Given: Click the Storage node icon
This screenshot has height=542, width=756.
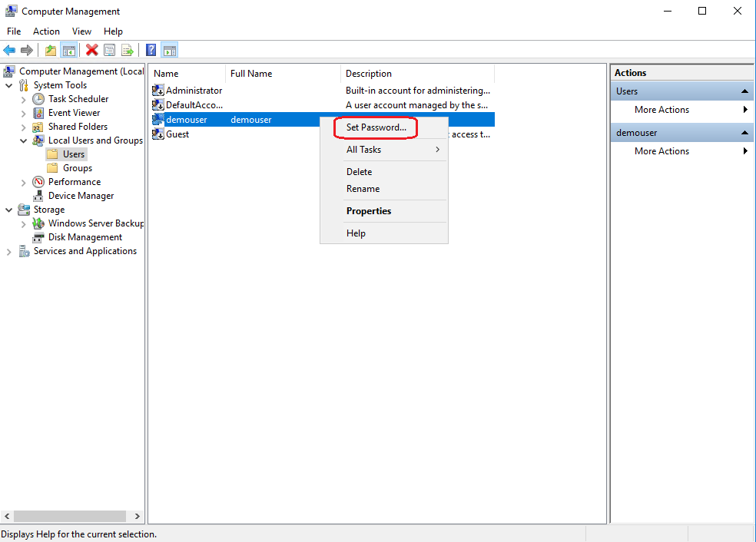Looking at the screenshot, I should coord(24,210).
